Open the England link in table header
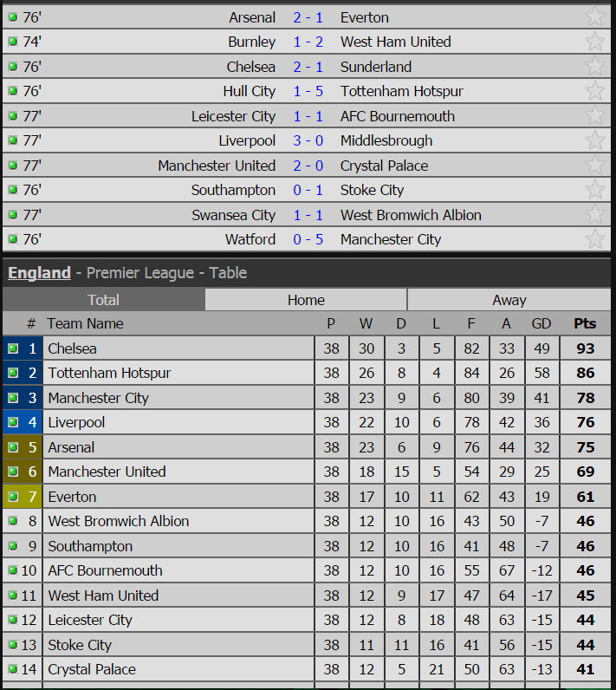This screenshot has height=690, width=616. (39, 273)
